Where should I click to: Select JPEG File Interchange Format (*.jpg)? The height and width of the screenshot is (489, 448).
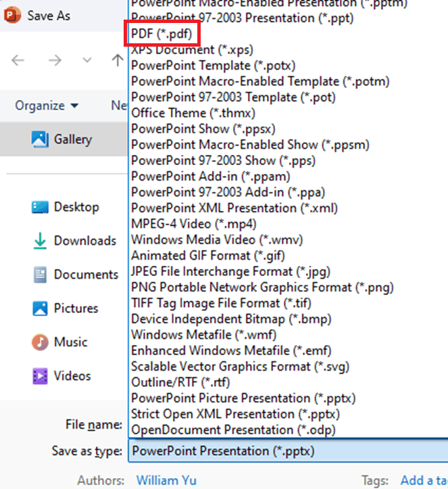(x=230, y=271)
